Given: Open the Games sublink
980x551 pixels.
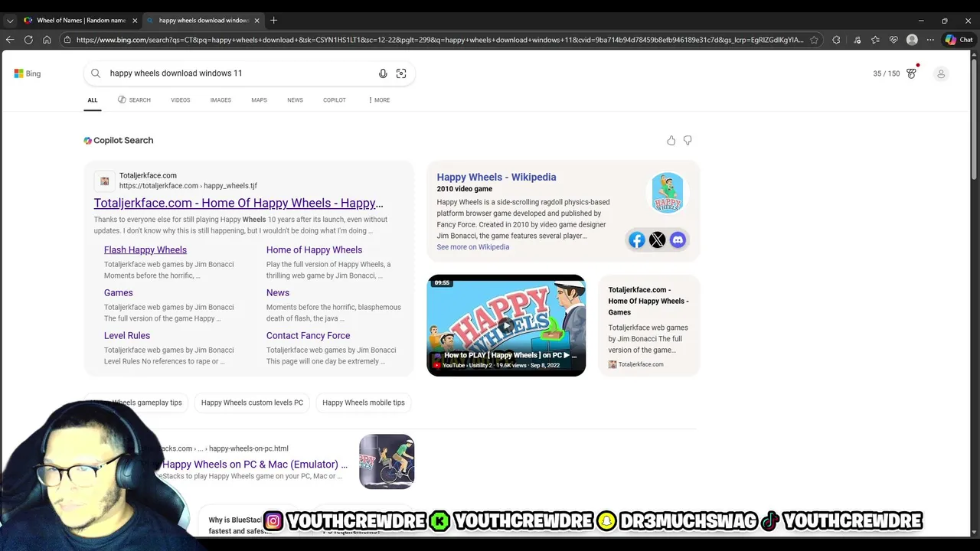Looking at the screenshot, I should point(119,292).
